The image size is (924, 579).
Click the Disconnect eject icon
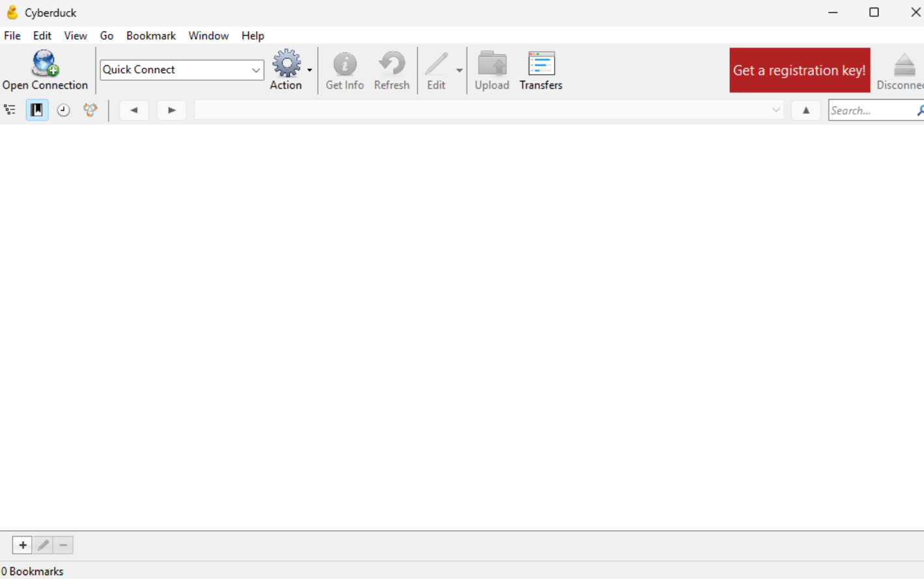coord(904,64)
